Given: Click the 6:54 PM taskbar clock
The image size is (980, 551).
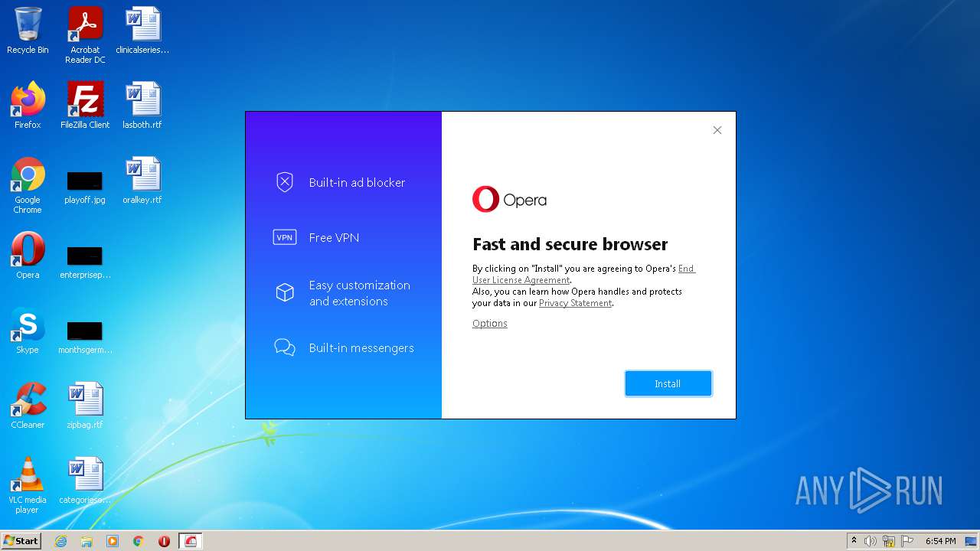Looking at the screenshot, I should tap(940, 541).
